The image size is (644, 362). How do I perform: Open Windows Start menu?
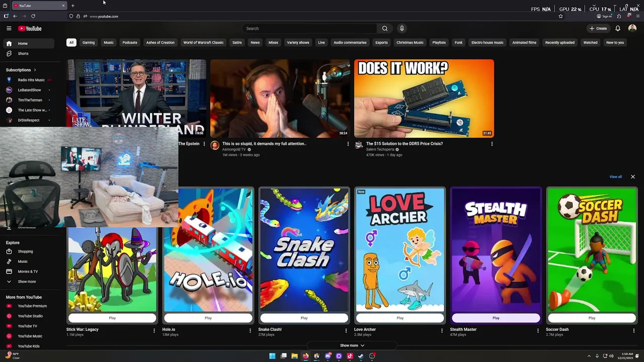click(272, 356)
